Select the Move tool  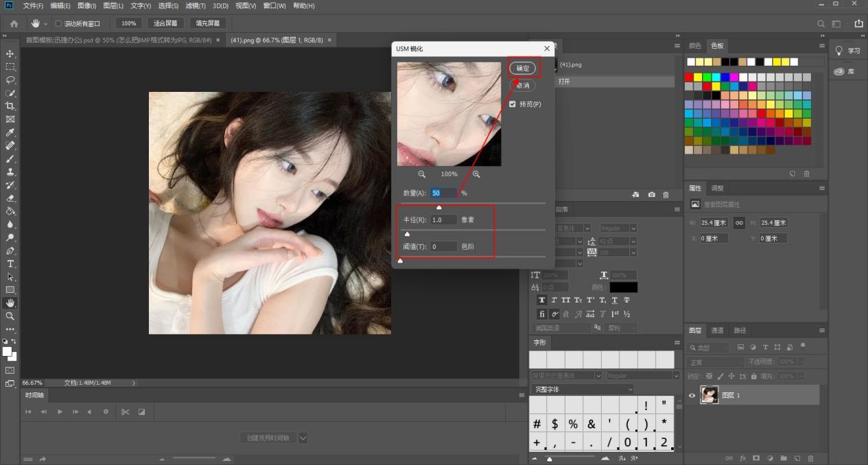point(10,53)
